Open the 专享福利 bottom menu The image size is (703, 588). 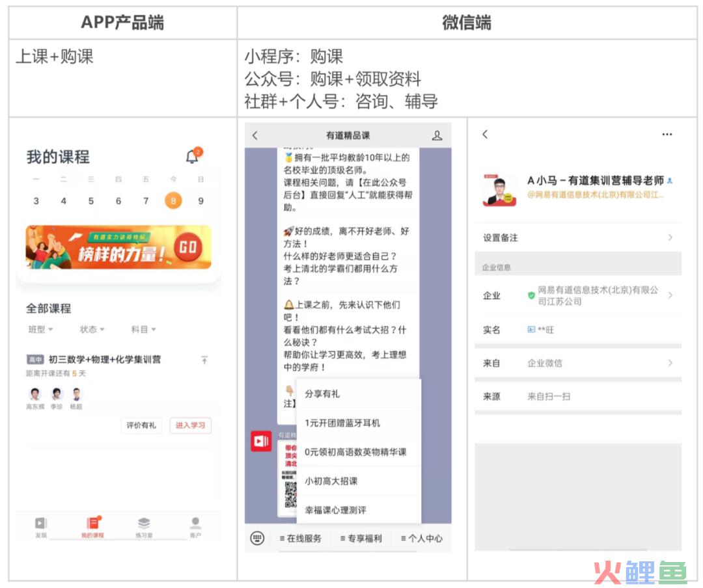(x=361, y=539)
